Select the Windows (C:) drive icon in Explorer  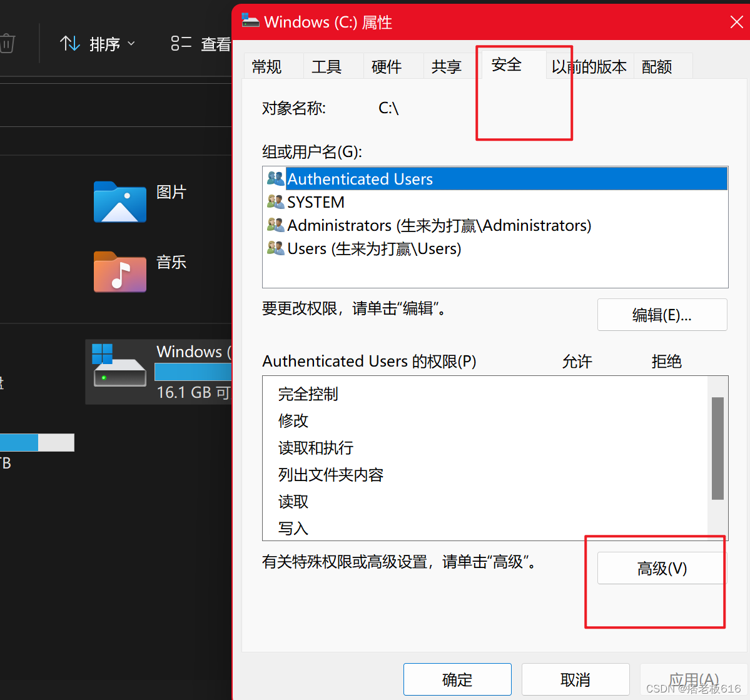(119, 365)
